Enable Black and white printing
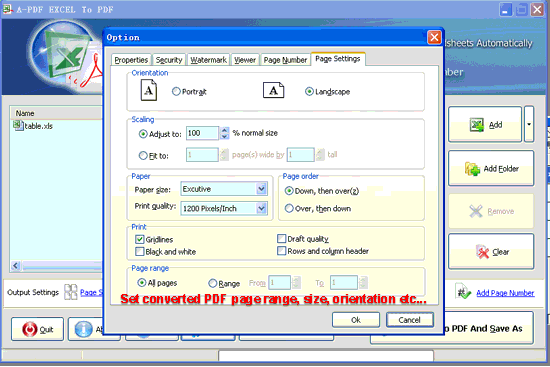This screenshot has height=367, width=550. pos(140,252)
